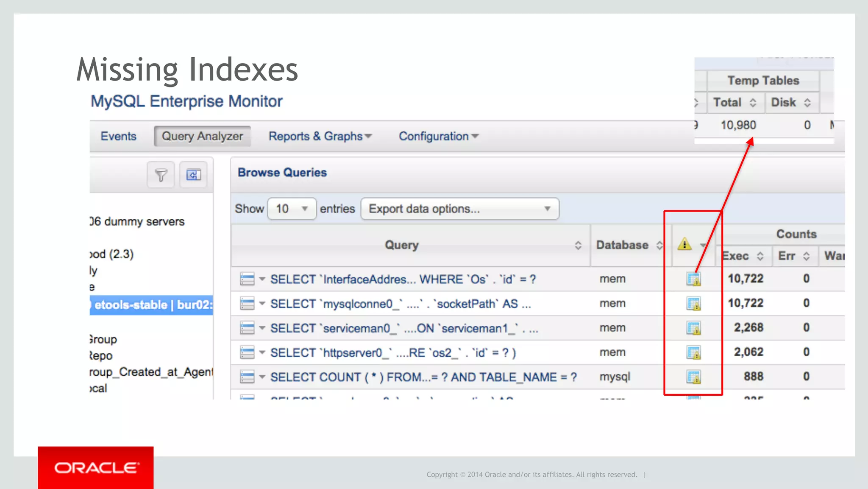Open the Configuration menu
Viewport: 868px width, 489px height.
439,136
